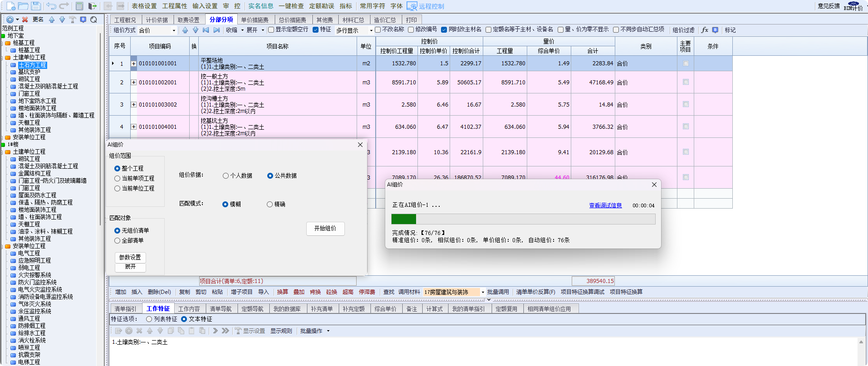Image resolution: width=868 pixels, height=366 pixels.
Task: Enable the 显示定额空行 checkbox
Action: tap(271, 30)
